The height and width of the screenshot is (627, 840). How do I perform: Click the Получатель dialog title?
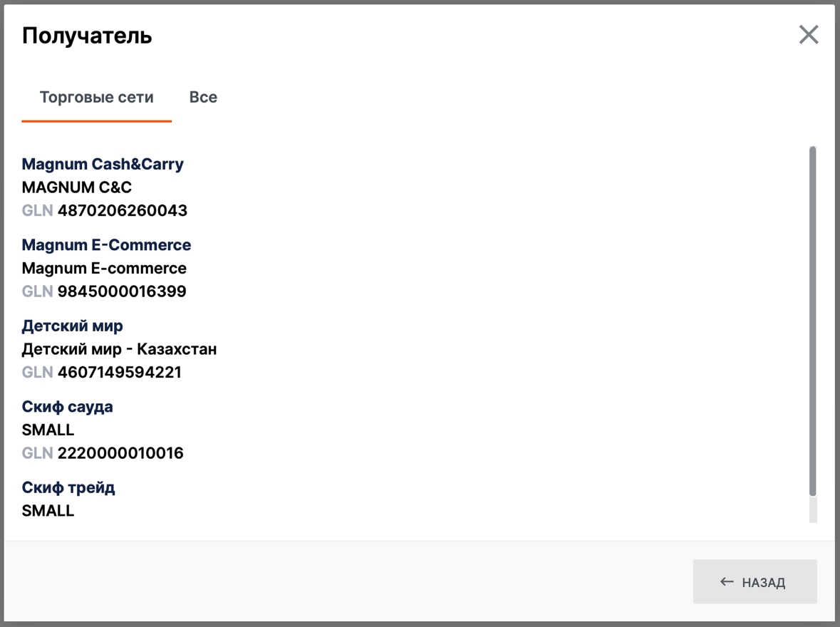coord(87,36)
